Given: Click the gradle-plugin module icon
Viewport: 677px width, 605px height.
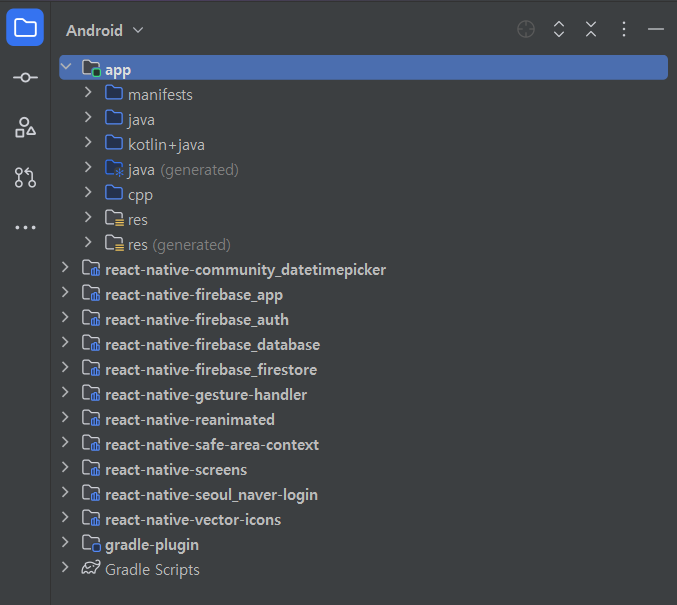Looking at the screenshot, I should coord(91,543).
